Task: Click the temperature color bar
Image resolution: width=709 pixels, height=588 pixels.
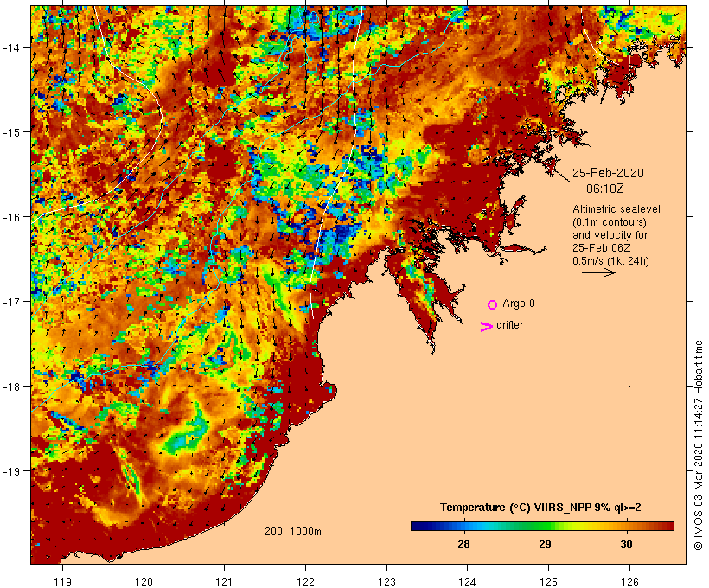Action: click(543, 526)
